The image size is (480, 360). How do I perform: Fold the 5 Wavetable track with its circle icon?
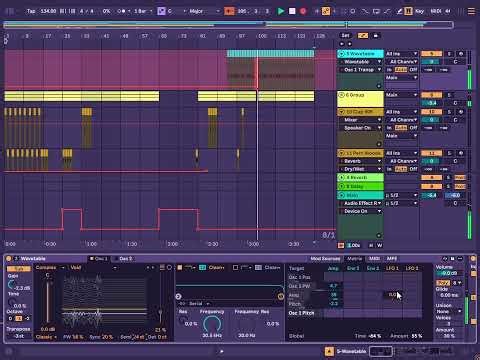click(x=341, y=54)
